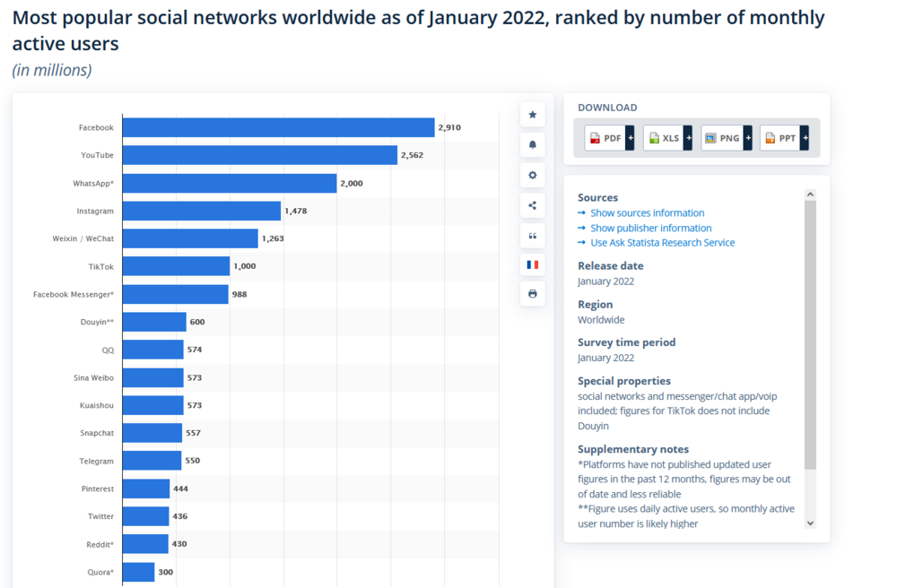Click the share icon
The width and height of the screenshot is (897, 588).
(x=532, y=205)
